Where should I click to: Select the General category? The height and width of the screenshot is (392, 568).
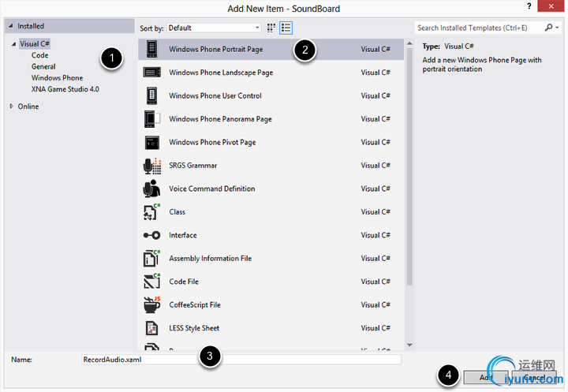(43, 66)
